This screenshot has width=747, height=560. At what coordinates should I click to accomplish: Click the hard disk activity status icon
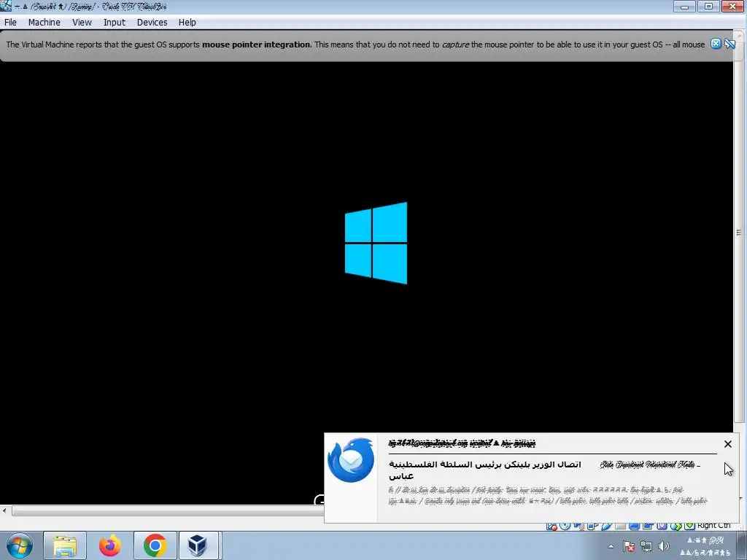[551, 526]
